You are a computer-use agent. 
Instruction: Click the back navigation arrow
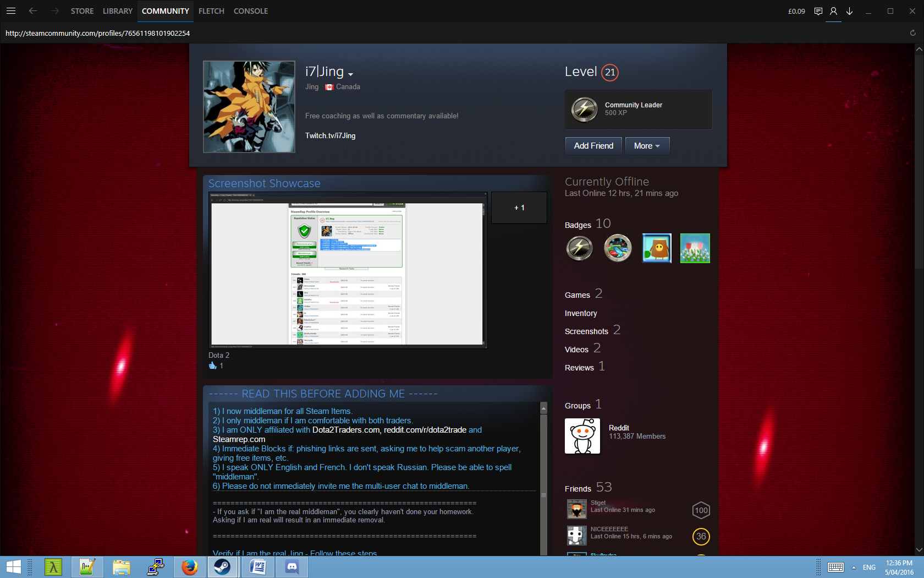33,11
